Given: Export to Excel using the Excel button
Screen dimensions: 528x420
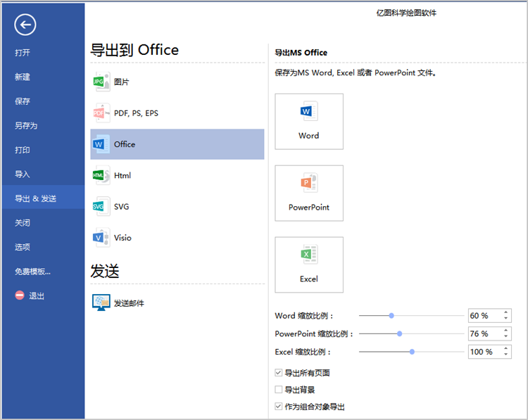Looking at the screenshot, I should [309, 265].
